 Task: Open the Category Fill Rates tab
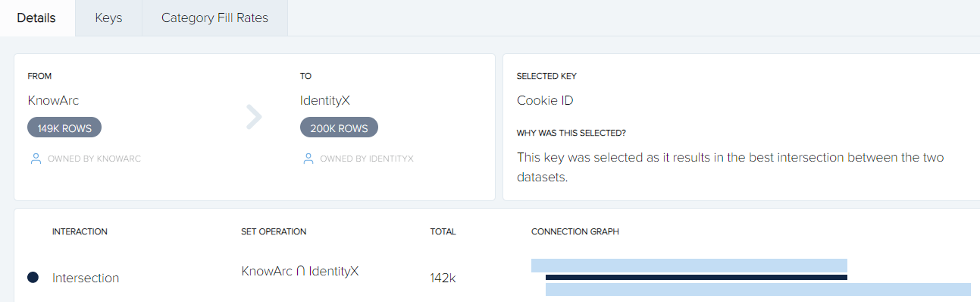214,17
